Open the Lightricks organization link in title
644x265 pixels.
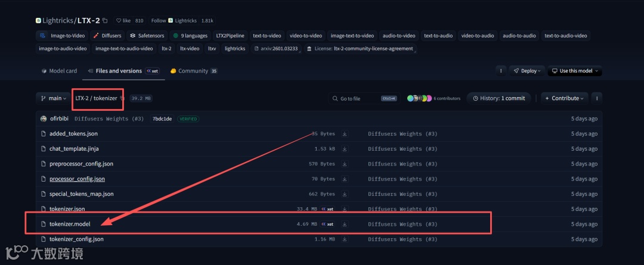(x=57, y=20)
